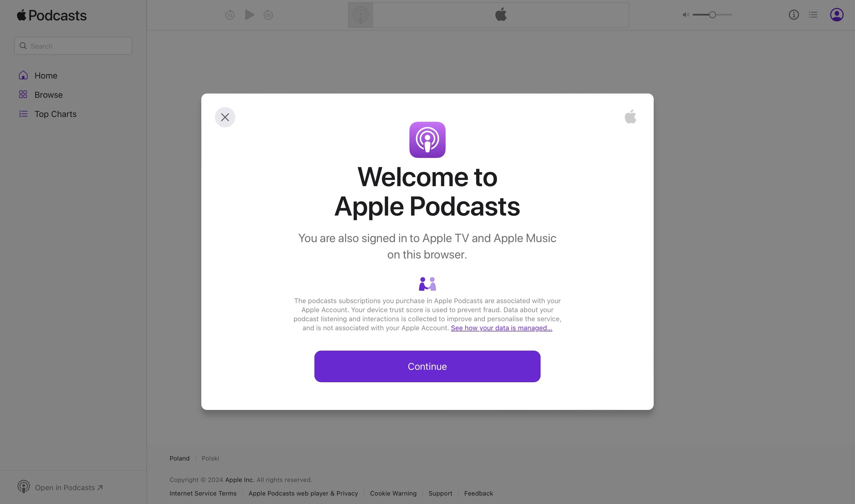Click the skip forward 30s icon
This screenshot has height=504, width=855.
click(x=268, y=14)
